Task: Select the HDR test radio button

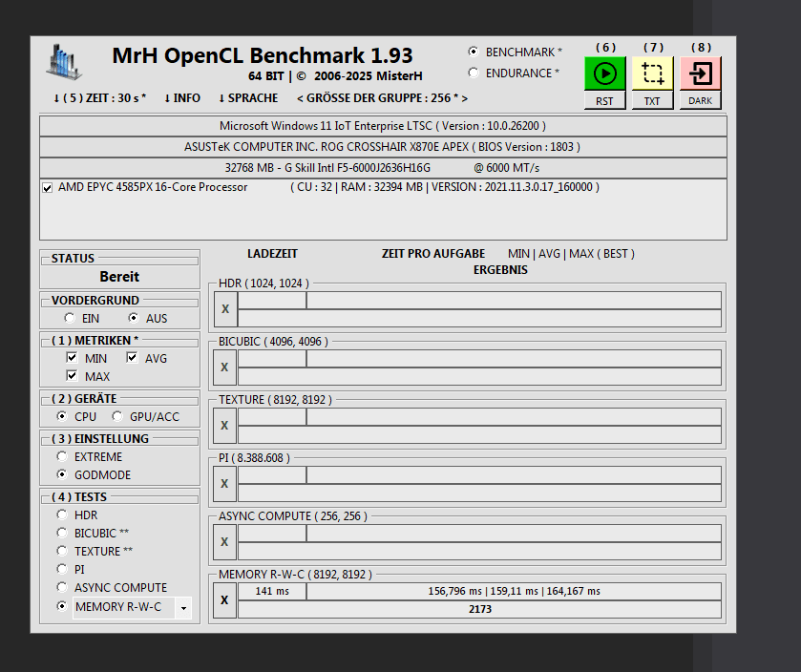Action: point(62,514)
